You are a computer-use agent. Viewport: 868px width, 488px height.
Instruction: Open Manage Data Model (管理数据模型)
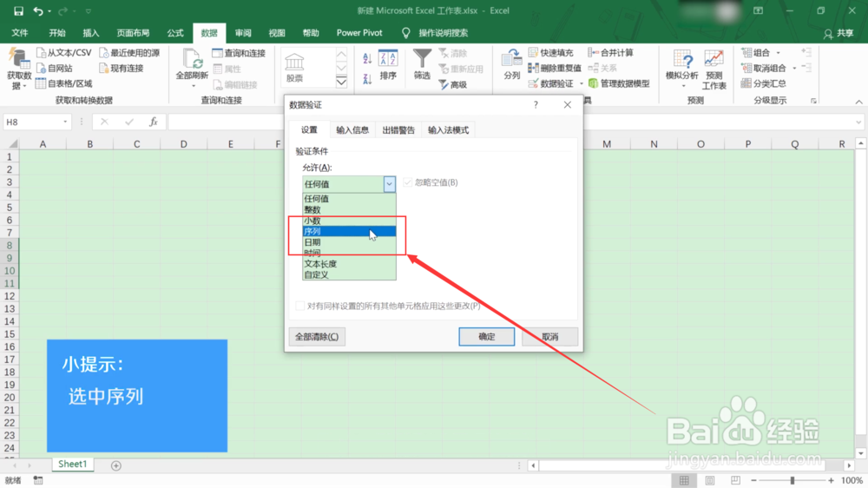pyautogui.click(x=619, y=83)
